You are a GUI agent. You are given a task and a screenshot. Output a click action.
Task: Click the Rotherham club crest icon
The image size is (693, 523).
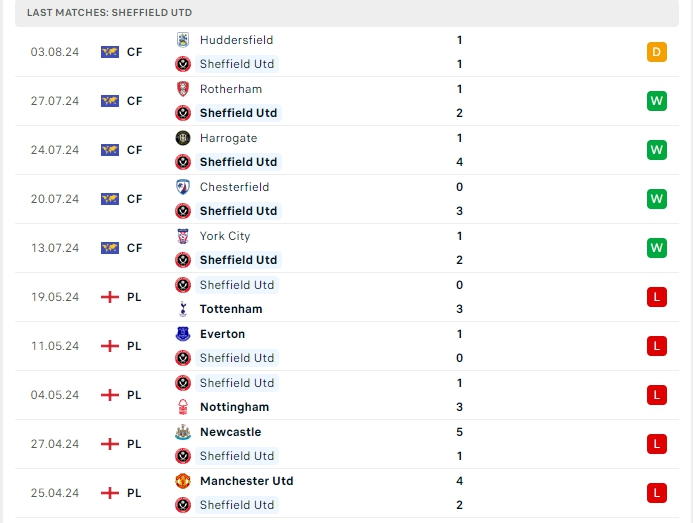point(183,89)
